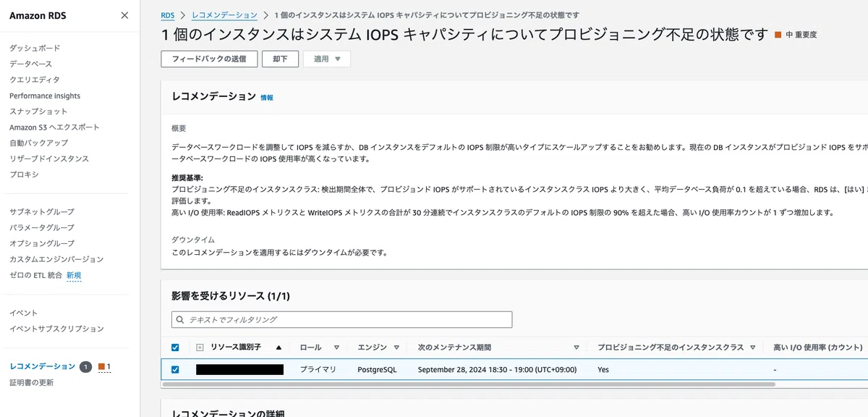Open ゼロの ETL 統合 in the sidebar
Screen dimensions: 868x417
[36, 275]
